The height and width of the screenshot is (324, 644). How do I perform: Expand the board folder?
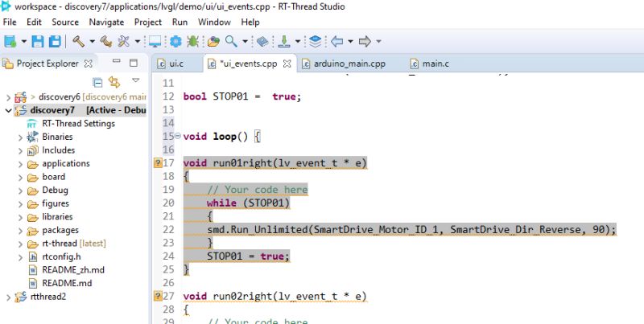[x=20, y=178]
